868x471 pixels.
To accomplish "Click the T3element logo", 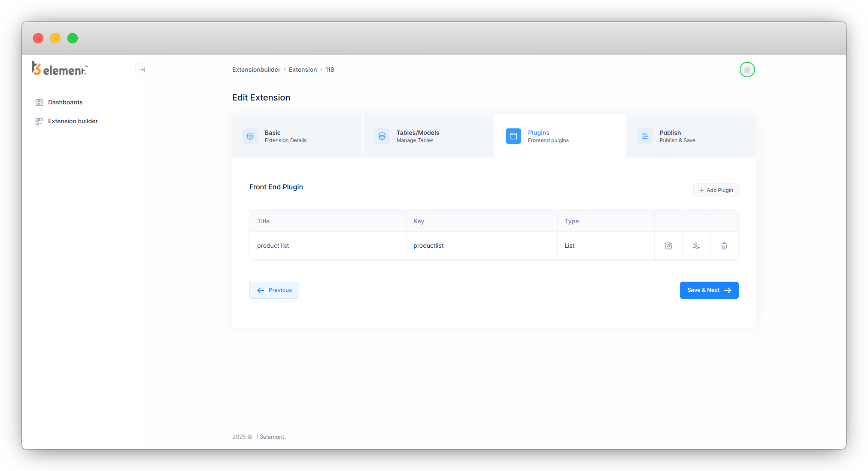I will [60, 69].
